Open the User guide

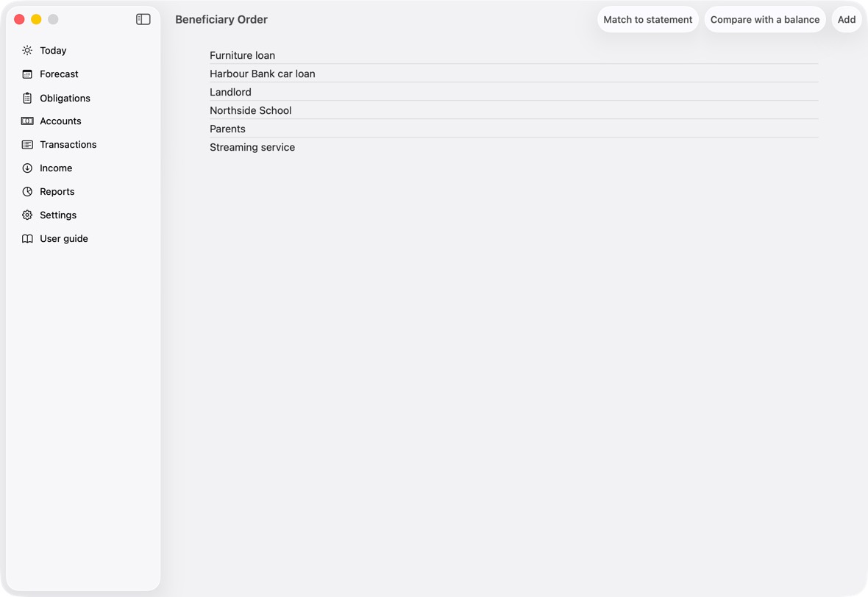click(x=83, y=238)
